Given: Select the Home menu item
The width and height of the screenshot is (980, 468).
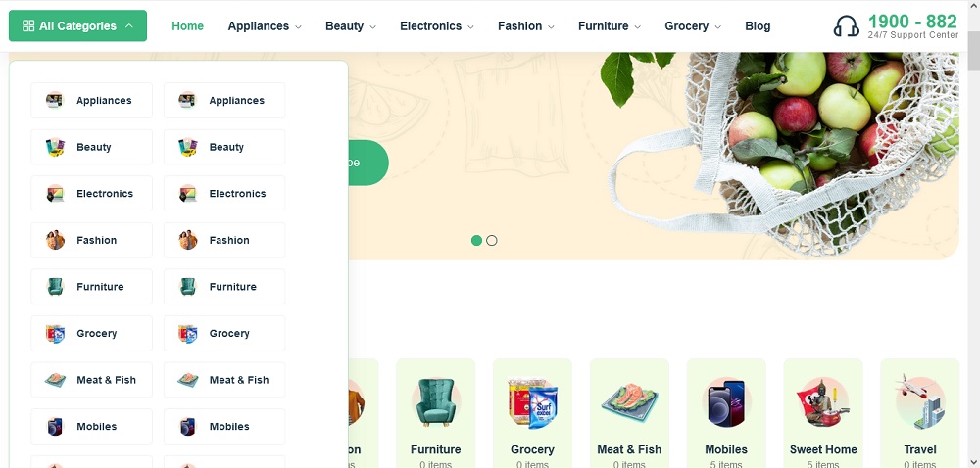Looking at the screenshot, I should coord(187,26).
